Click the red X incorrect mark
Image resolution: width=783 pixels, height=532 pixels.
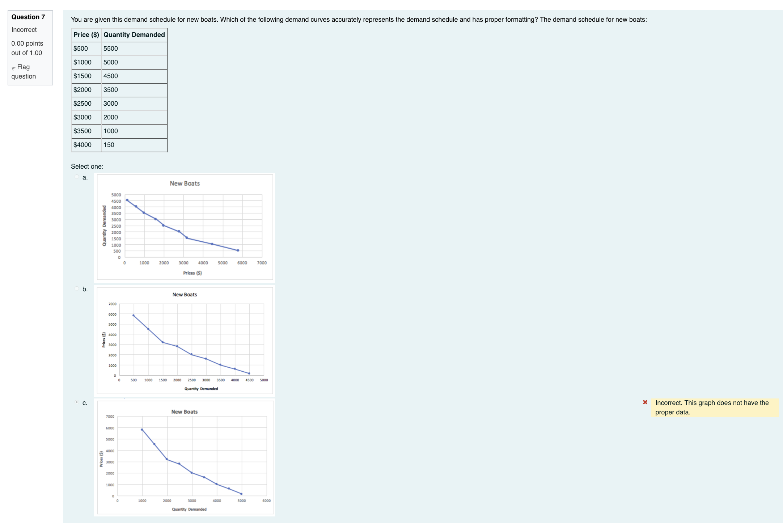coord(645,402)
